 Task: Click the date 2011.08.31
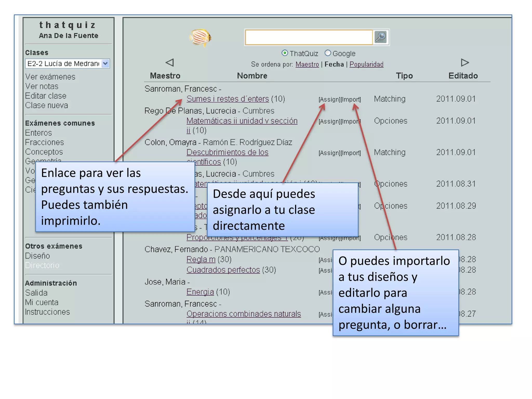click(456, 184)
